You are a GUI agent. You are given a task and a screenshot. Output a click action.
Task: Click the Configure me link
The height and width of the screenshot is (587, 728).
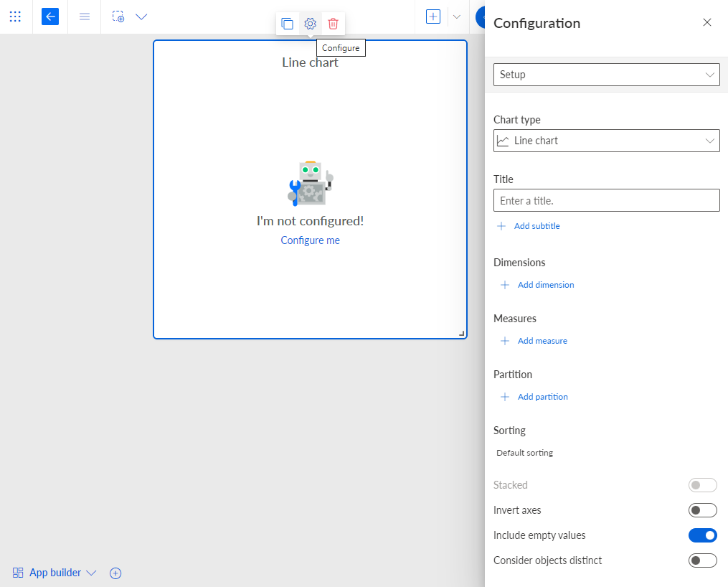pos(310,240)
